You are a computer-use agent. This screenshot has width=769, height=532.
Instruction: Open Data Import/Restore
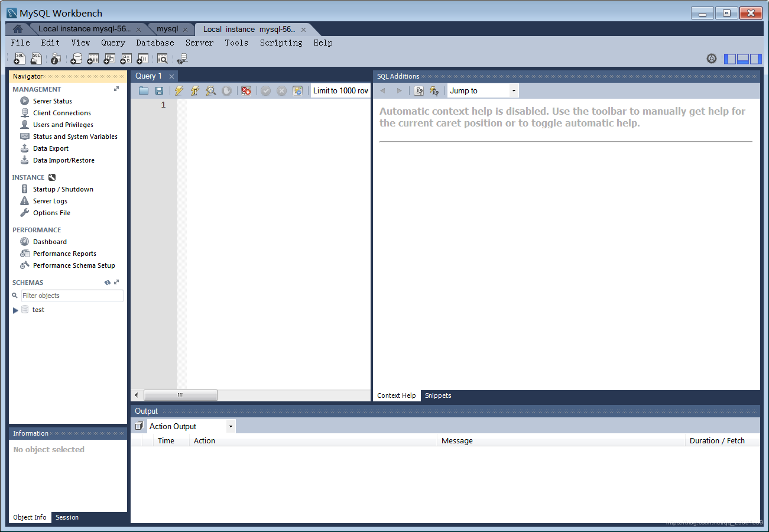click(64, 160)
